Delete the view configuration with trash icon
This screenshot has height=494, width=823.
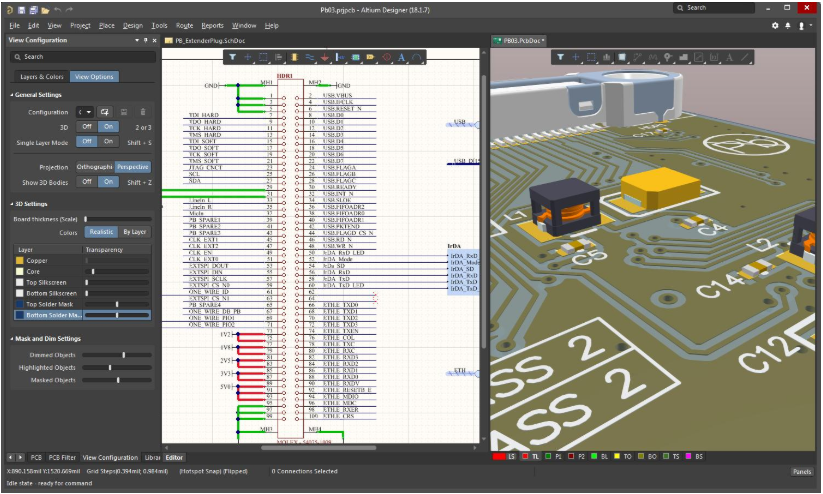click(142, 112)
